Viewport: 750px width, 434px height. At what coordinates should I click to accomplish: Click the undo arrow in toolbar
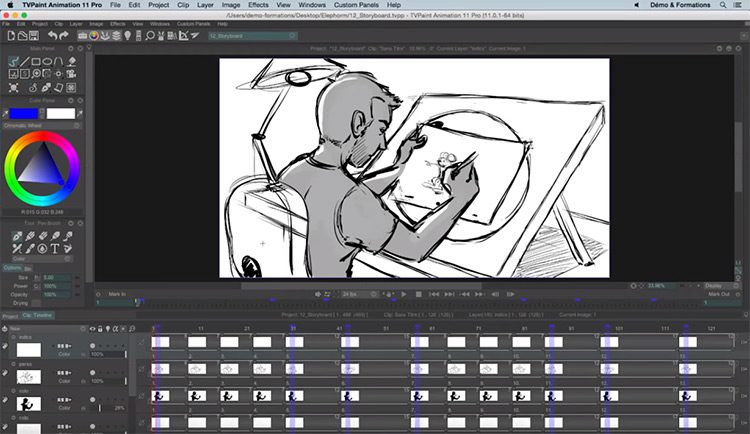pyautogui.click(x=51, y=36)
